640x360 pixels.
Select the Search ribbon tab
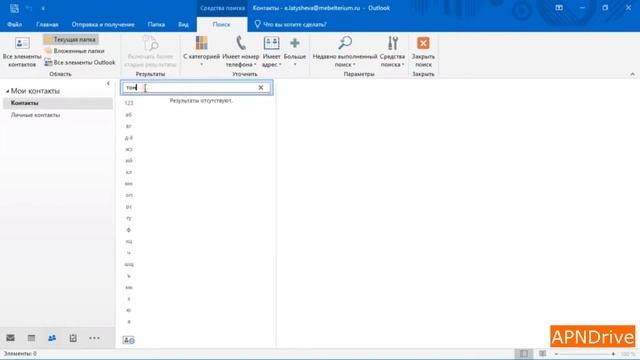(222, 24)
